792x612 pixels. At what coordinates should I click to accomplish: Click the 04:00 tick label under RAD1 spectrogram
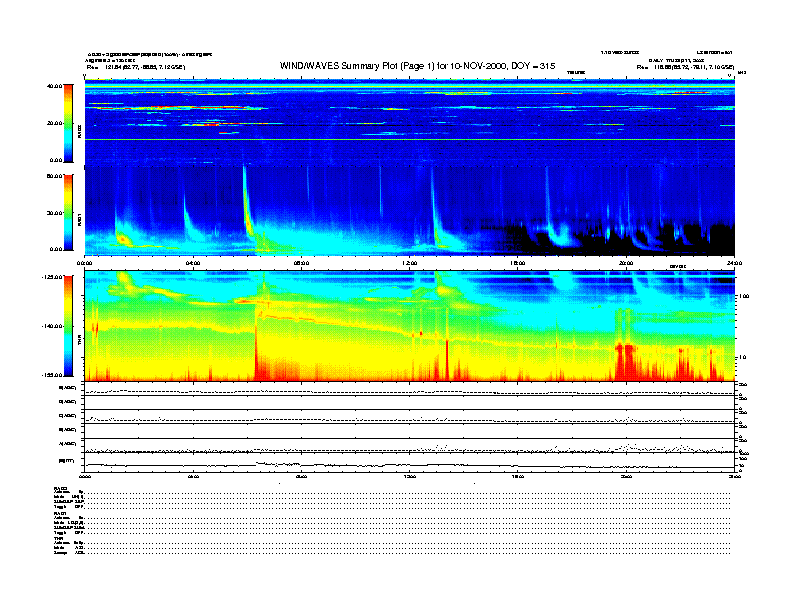pyautogui.click(x=193, y=263)
